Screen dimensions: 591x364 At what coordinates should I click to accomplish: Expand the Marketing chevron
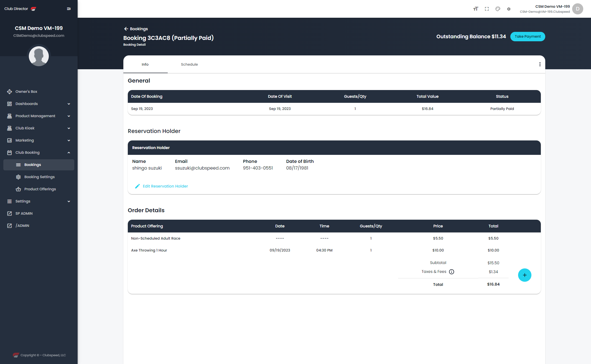(69, 140)
